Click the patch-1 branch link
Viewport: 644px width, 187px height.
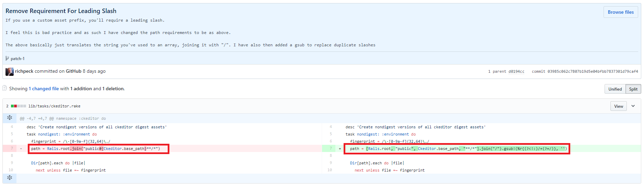[x=17, y=59]
